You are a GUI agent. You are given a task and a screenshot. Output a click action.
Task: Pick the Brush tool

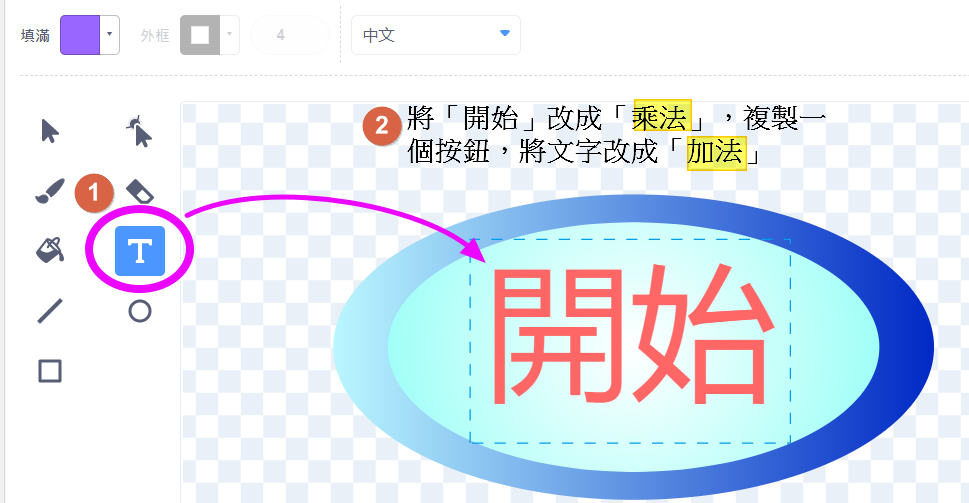click(x=48, y=191)
